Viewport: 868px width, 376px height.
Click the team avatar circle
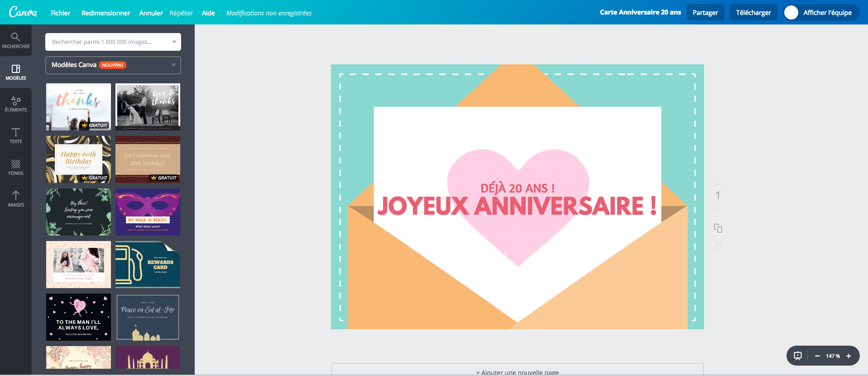click(x=791, y=13)
